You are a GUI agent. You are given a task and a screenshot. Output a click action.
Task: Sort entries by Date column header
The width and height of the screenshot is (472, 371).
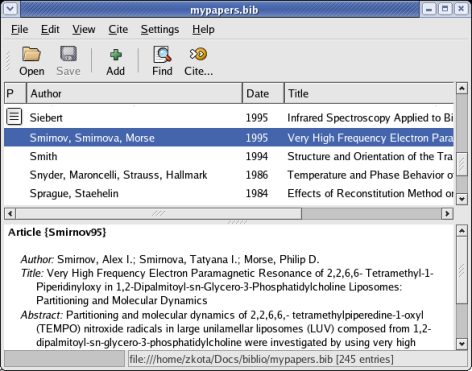click(263, 93)
